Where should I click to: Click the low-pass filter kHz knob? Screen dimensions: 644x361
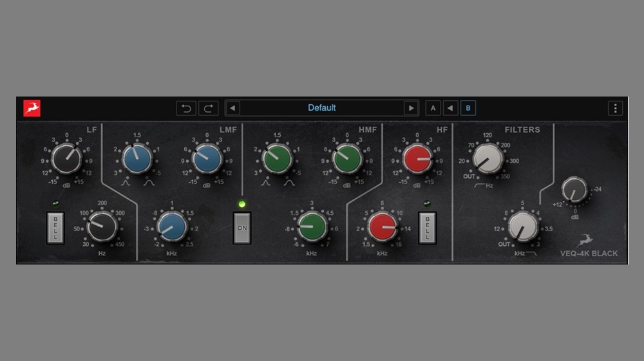tap(523, 227)
